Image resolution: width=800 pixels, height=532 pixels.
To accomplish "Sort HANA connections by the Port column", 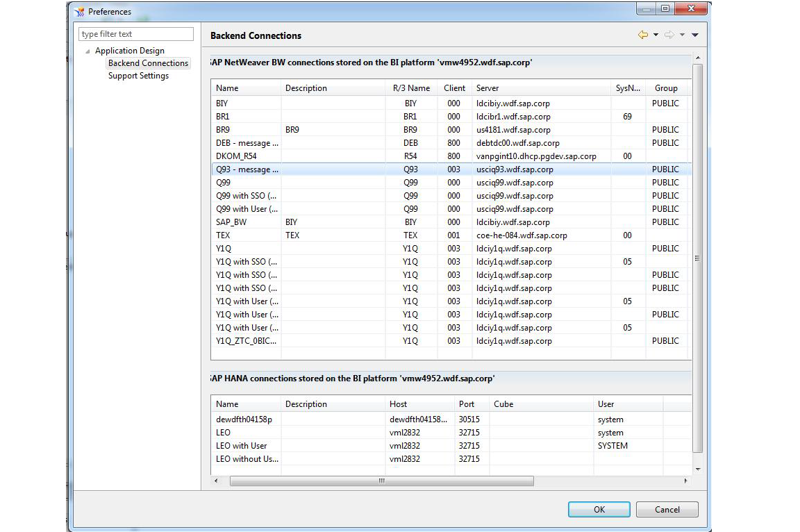I will pos(465,404).
